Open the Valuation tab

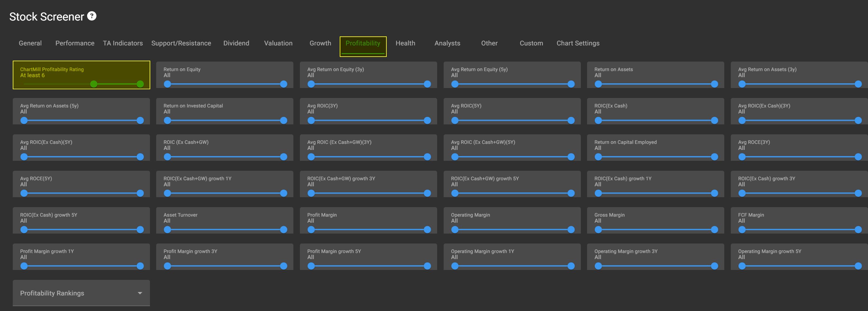pyautogui.click(x=278, y=43)
